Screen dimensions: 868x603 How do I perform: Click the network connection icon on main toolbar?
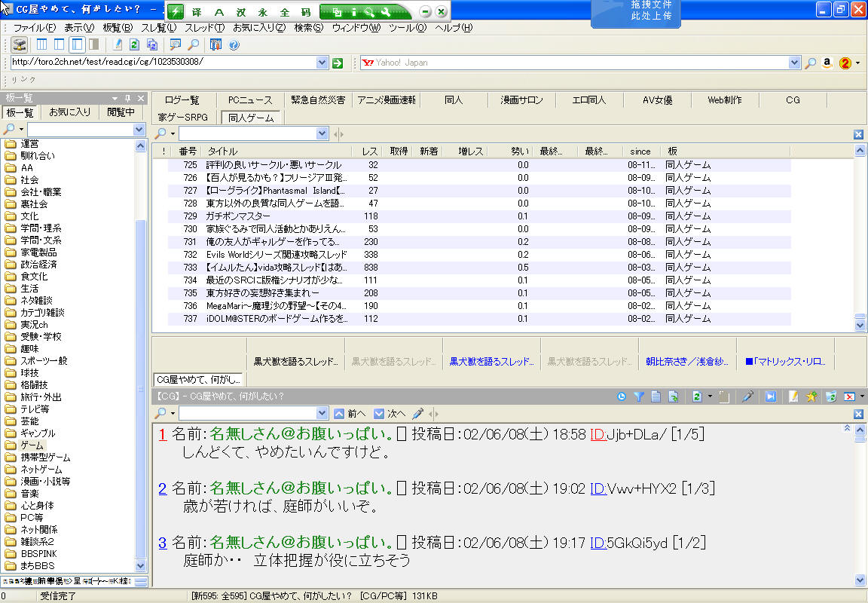(x=20, y=45)
